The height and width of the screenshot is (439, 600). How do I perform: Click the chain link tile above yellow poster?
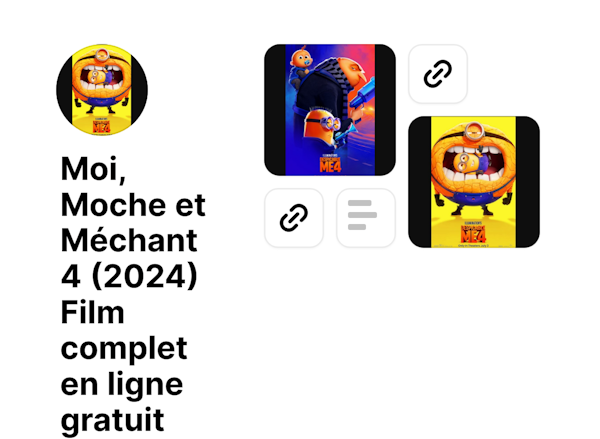(438, 73)
